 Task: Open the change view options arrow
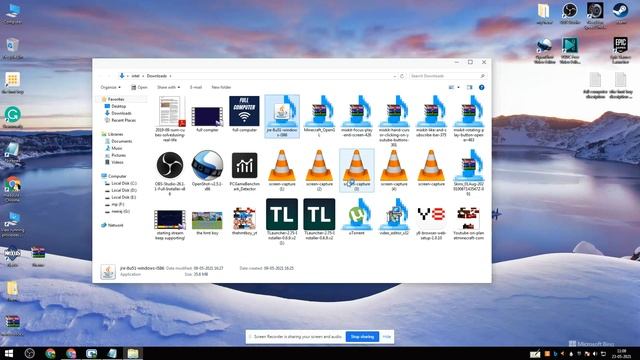pyautogui.click(x=458, y=87)
